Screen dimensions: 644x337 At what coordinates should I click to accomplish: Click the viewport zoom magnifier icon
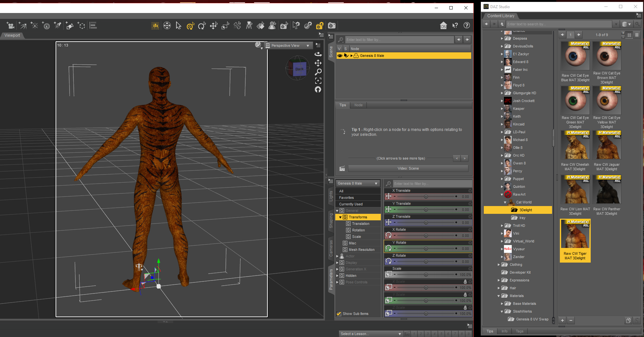click(x=318, y=72)
